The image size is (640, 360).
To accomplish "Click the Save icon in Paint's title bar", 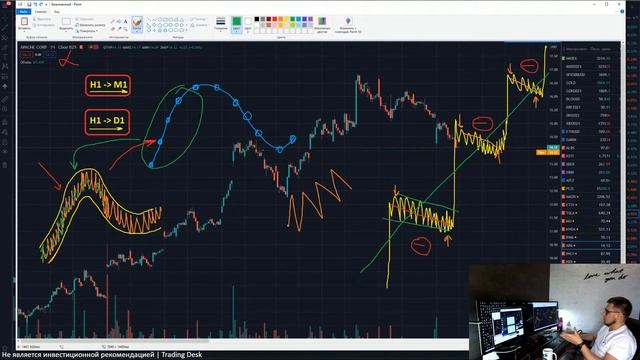I will point(29,4).
